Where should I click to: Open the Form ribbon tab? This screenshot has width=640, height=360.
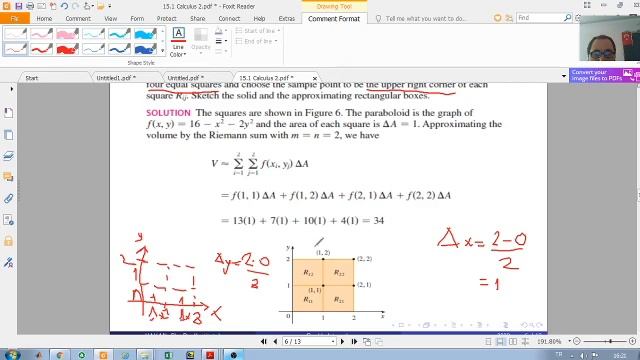137,18
